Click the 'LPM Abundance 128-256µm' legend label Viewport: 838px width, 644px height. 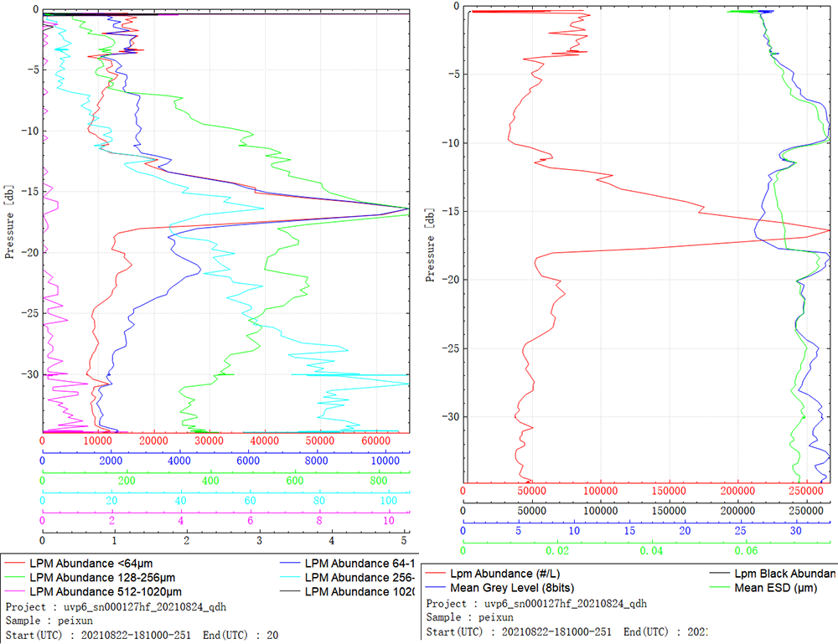click(102, 578)
